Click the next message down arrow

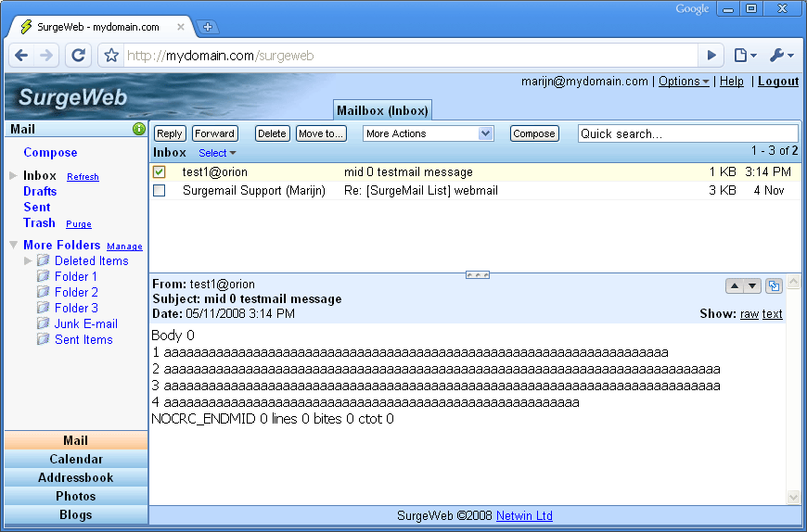tap(752, 286)
